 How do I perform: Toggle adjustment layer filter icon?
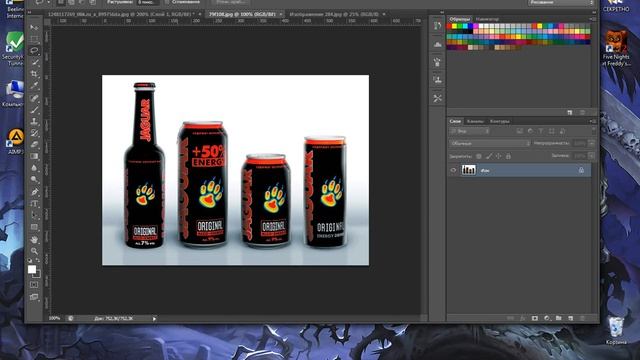530,131
